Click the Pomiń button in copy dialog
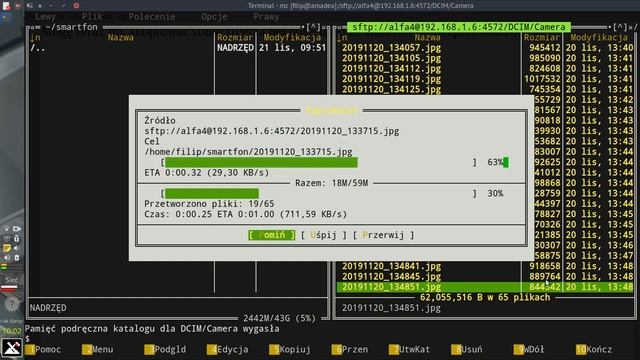 [x=272, y=235]
